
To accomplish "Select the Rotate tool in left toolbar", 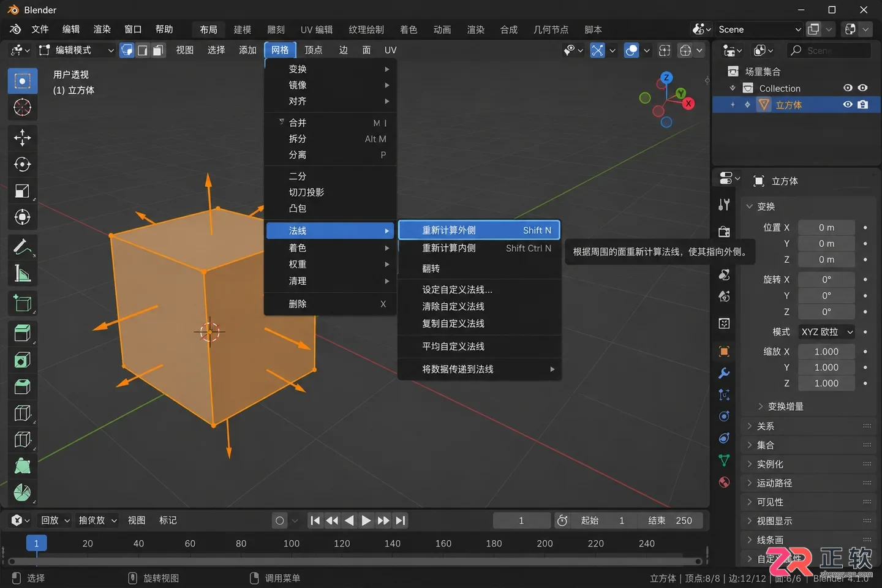I will click(22, 164).
